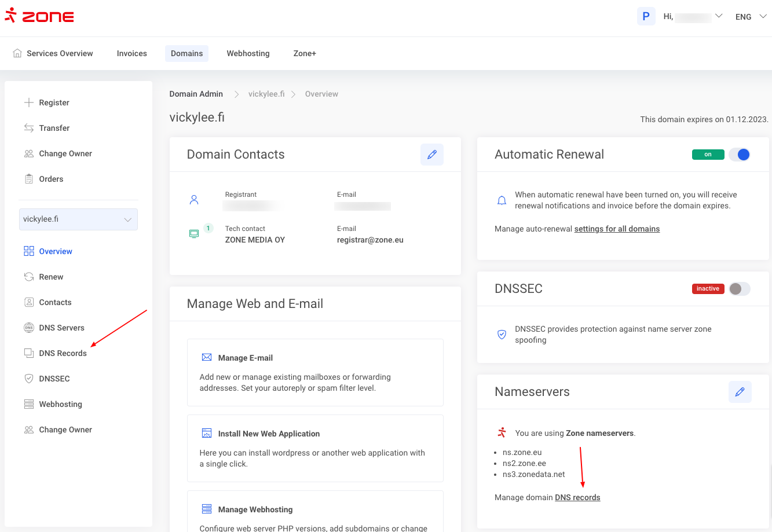Click the Register plus icon
The width and height of the screenshot is (772, 532).
pyautogui.click(x=29, y=102)
